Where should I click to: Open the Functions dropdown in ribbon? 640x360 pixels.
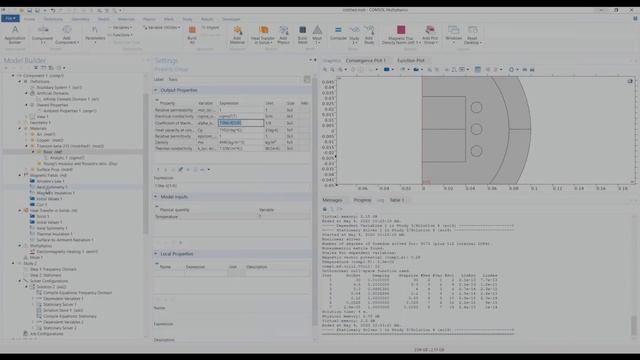click(x=121, y=35)
